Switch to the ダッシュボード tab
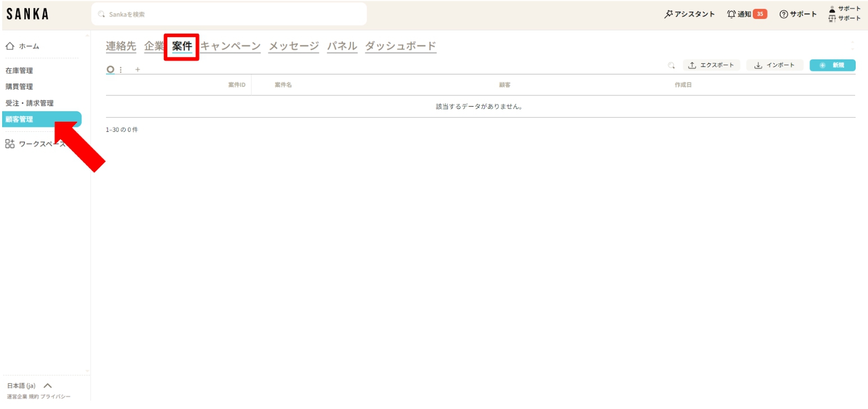868x409 pixels. pyautogui.click(x=401, y=46)
